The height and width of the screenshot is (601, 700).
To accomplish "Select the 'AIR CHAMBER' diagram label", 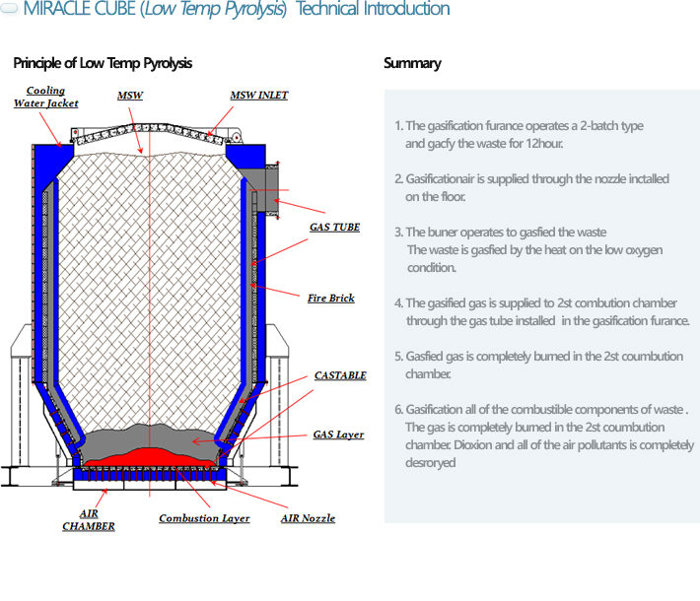I will [89, 520].
